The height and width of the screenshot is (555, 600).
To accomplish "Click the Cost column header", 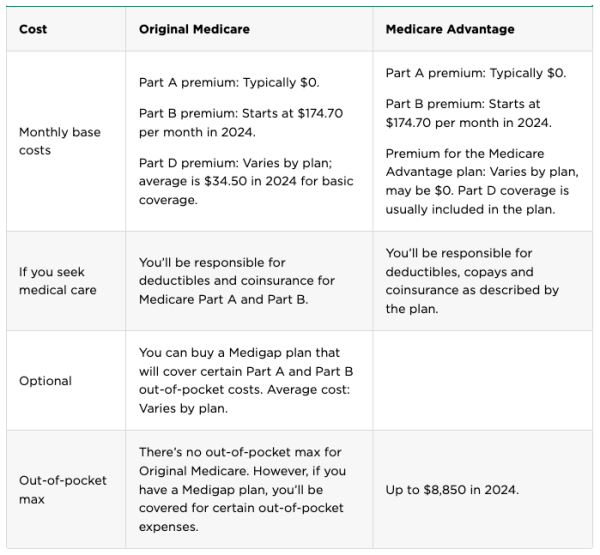I will (33, 29).
